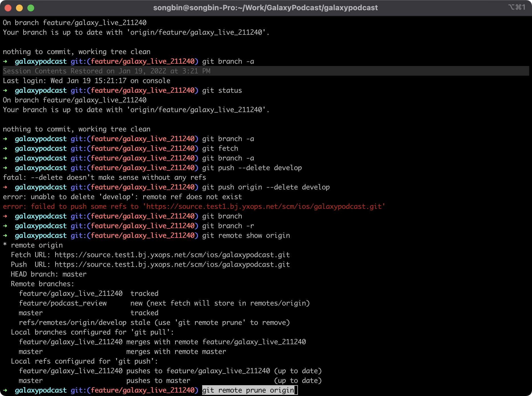Image resolution: width=532 pixels, height=396 pixels.
Task: Click the red close window button
Action: point(8,8)
